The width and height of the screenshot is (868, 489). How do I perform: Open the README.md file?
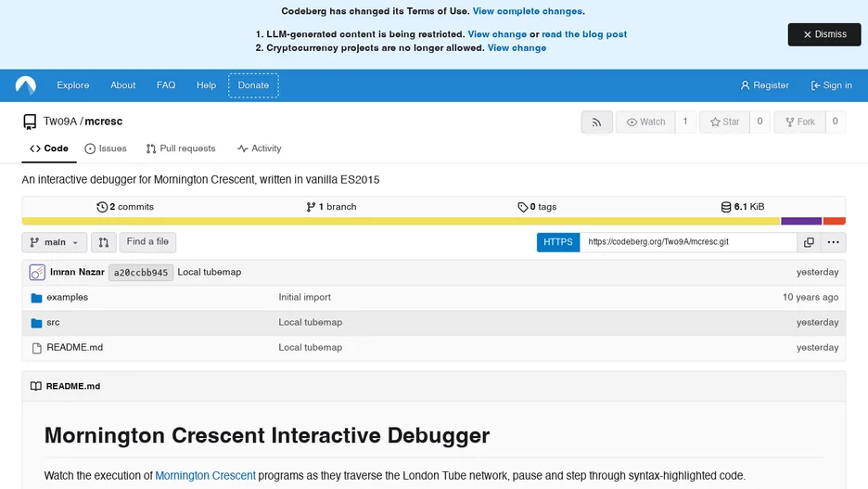click(x=75, y=347)
